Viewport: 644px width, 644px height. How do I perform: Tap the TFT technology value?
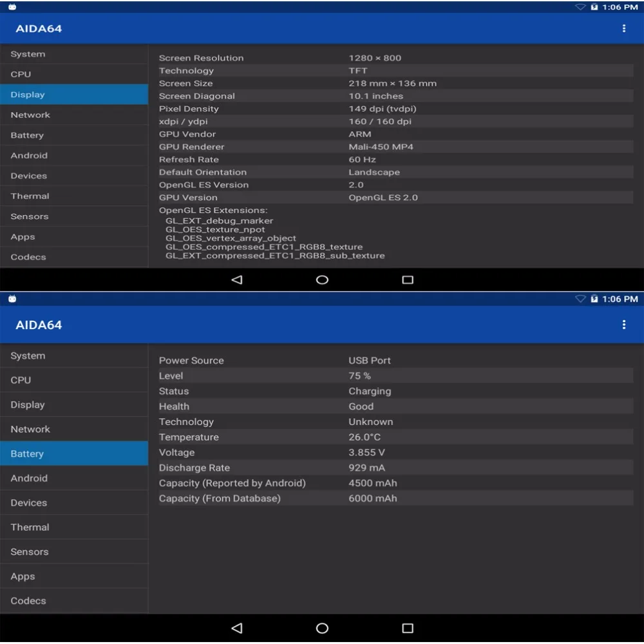coord(357,71)
